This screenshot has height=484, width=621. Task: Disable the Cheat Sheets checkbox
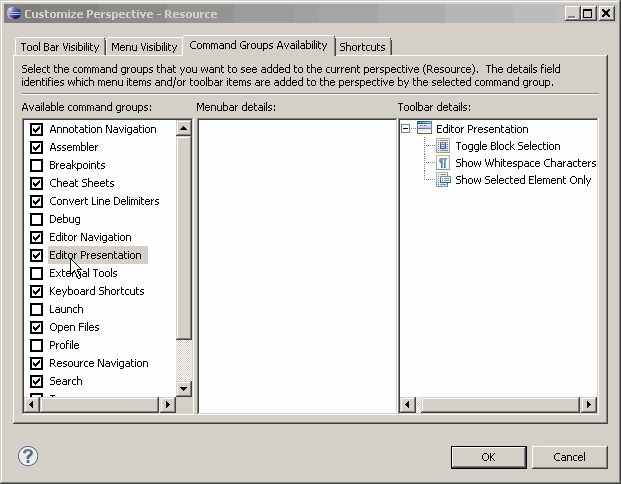click(x=37, y=183)
